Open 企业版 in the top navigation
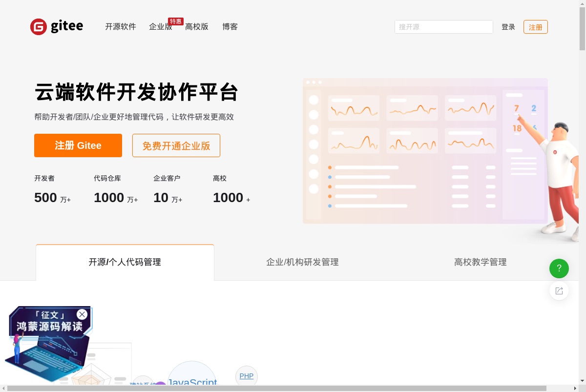586x392 pixels. (x=161, y=27)
